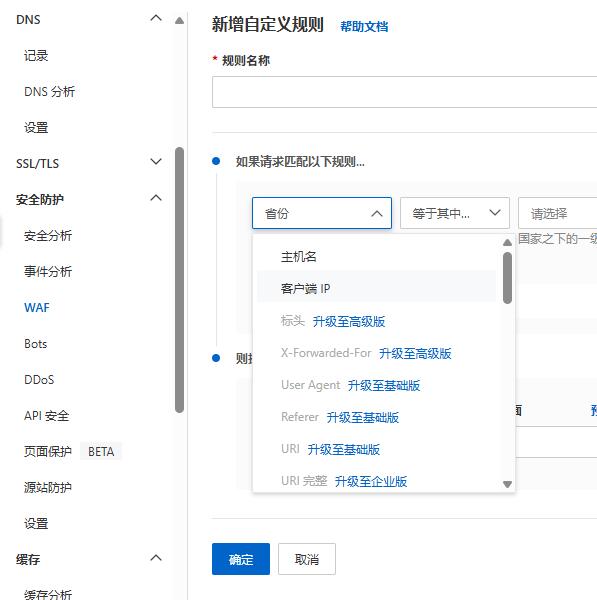Open the 等于其中... operator dropdown
597x600 pixels.
(455, 213)
